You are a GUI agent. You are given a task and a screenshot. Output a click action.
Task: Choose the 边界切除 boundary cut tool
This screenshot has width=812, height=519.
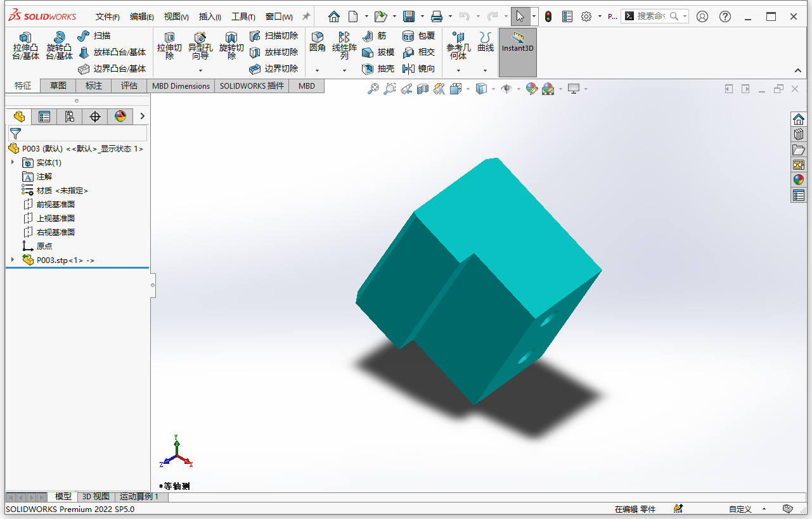(273, 68)
